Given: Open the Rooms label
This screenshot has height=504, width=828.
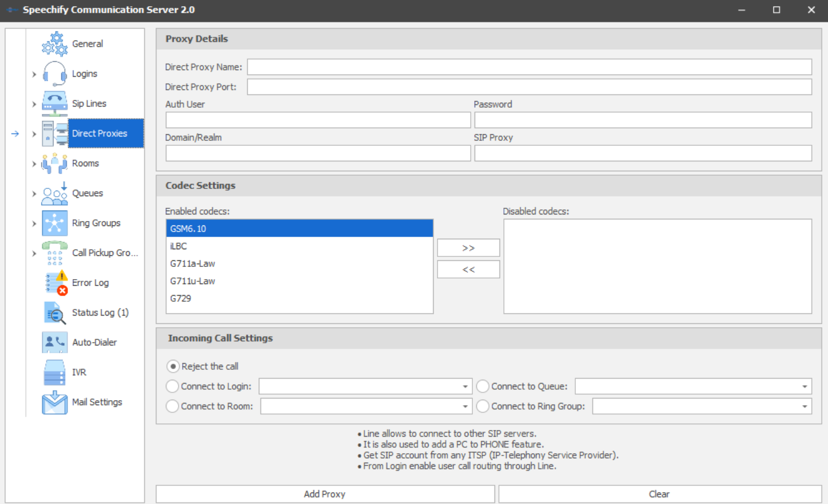Looking at the screenshot, I should pyautogui.click(x=85, y=163).
